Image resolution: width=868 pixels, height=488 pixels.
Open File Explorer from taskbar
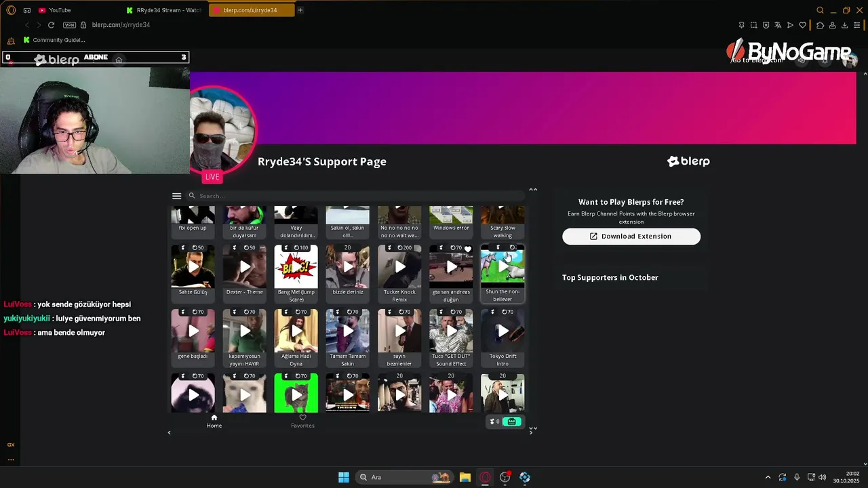tap(465, 477)
